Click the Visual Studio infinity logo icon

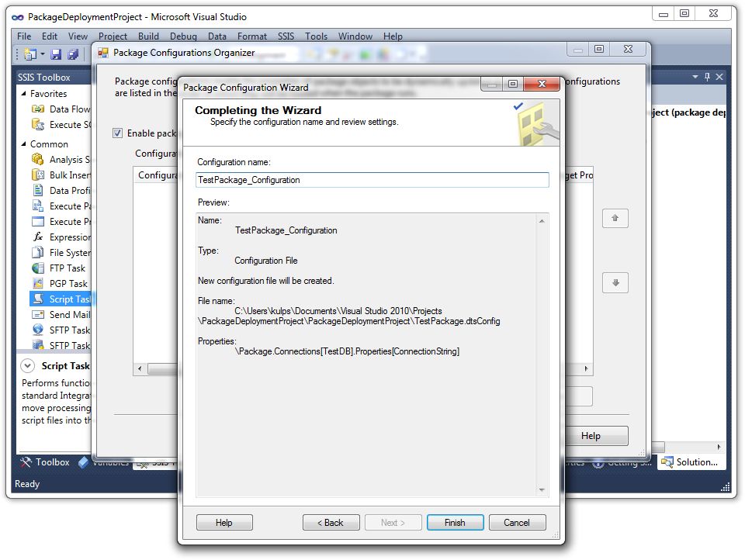click(x=18, y=17)
